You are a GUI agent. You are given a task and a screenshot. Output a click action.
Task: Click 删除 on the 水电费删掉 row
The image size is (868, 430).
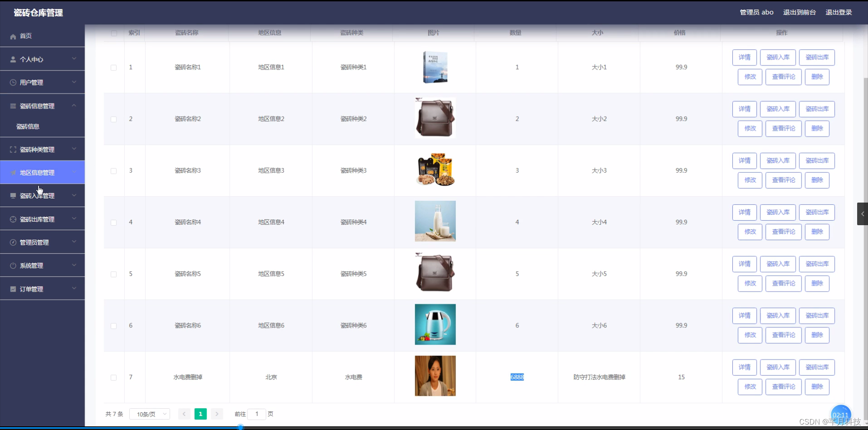click(x=817, y=387)
